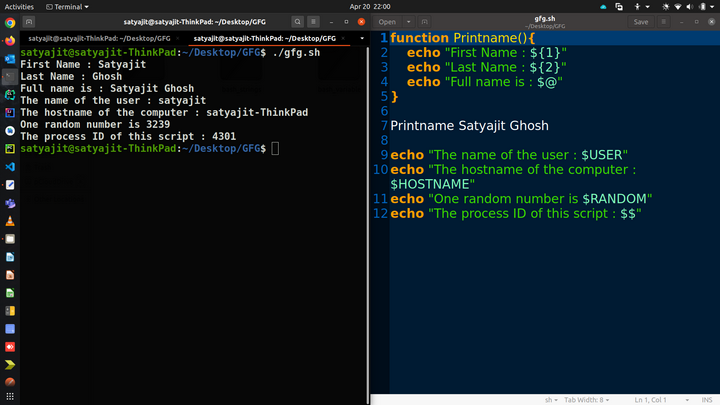Add a new tab in the terminal window

click(x=28, y=22)
